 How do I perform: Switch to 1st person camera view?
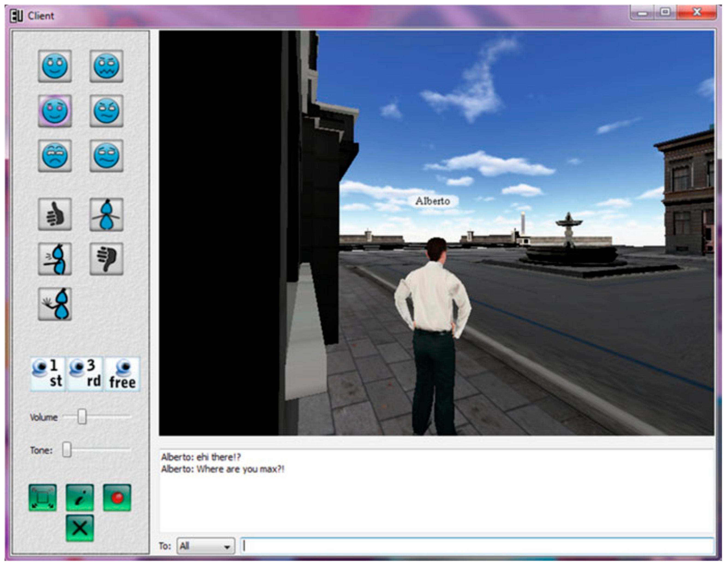48,374
